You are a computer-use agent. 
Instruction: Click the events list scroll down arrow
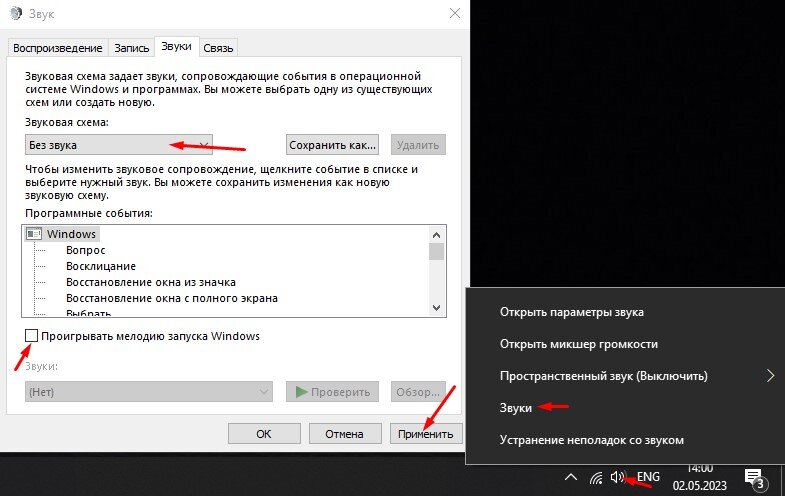point(436,308)
